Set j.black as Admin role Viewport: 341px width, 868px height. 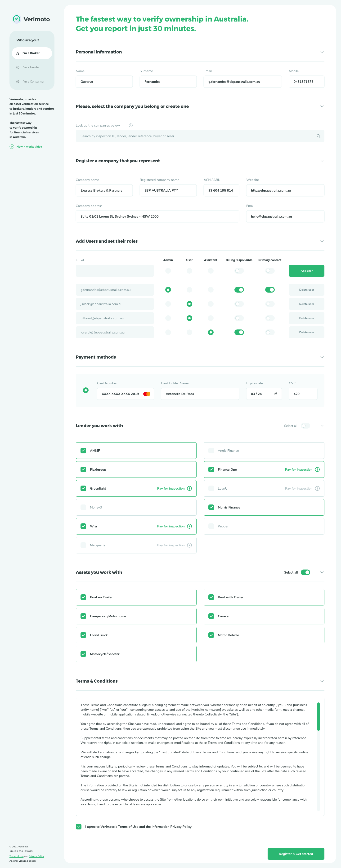click(168, 304)
